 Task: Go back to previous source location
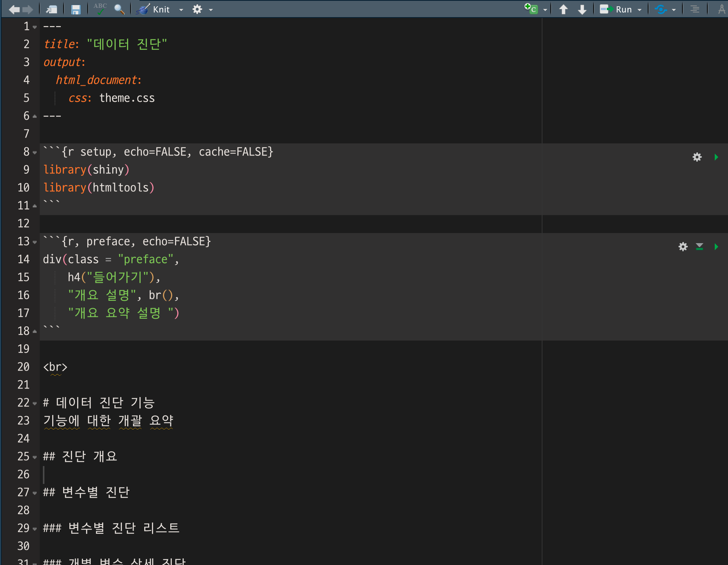[x=14, y=9]
